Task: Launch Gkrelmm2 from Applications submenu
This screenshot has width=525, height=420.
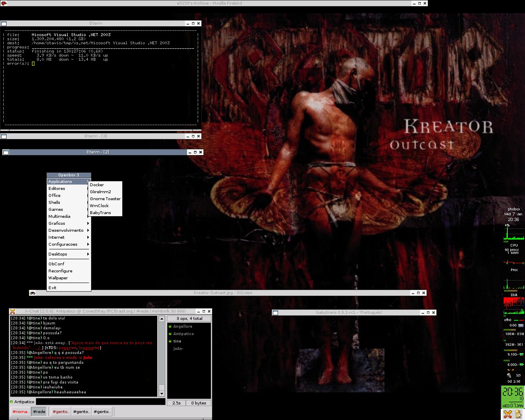Action: tap(105, 192)
